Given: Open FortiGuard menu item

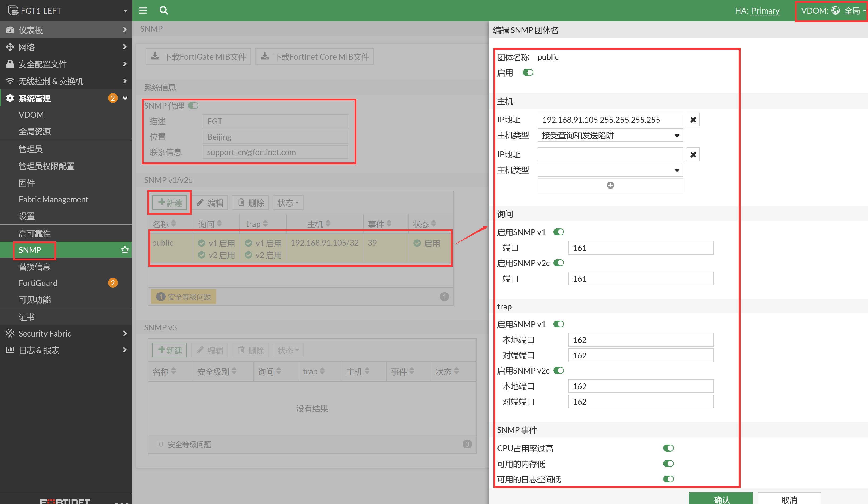Looking at the screenshot, I should click(x=38, y=283).
